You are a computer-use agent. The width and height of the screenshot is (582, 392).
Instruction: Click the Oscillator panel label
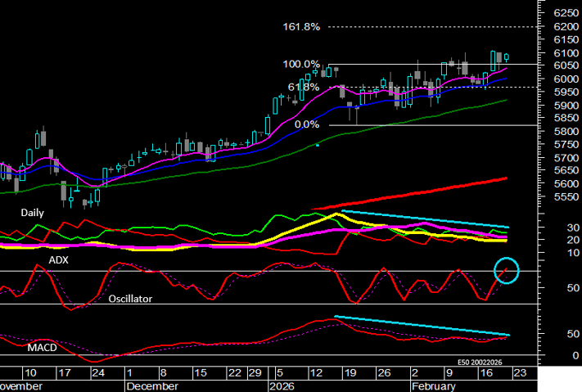(x=130, y=299)
